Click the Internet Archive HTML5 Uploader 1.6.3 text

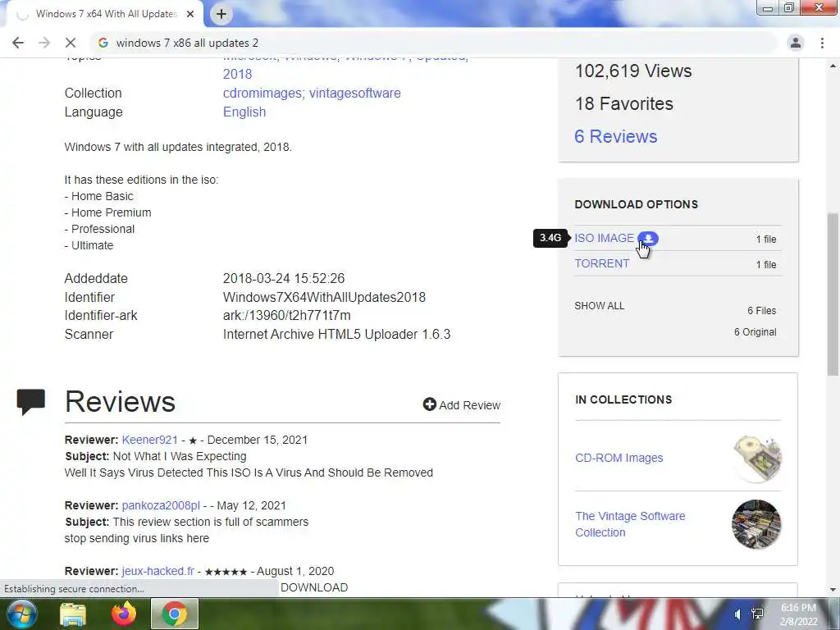(x=336, y=335)
